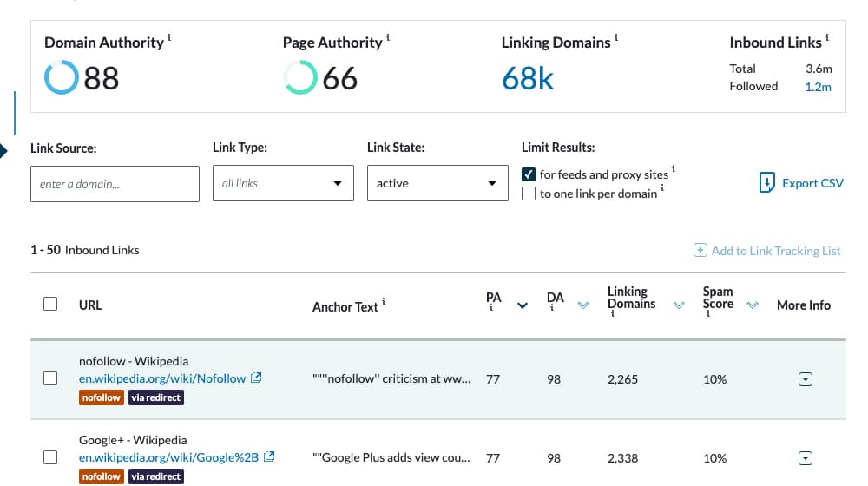Open the Link Type all links dropdown
The height and width of the screenshot is (486, 868).
pos(283,183)
